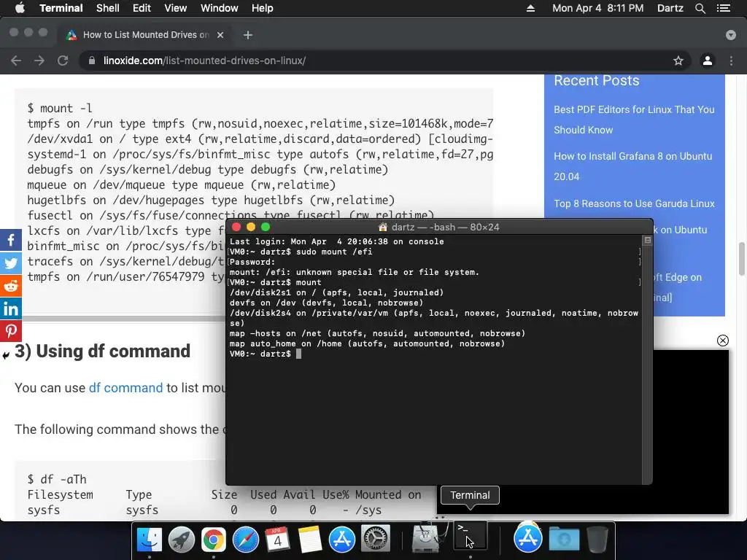This screenshot has height=560, width=747.
Task: Follow the 'df command' hyperlink
Action: pos(125,388)
